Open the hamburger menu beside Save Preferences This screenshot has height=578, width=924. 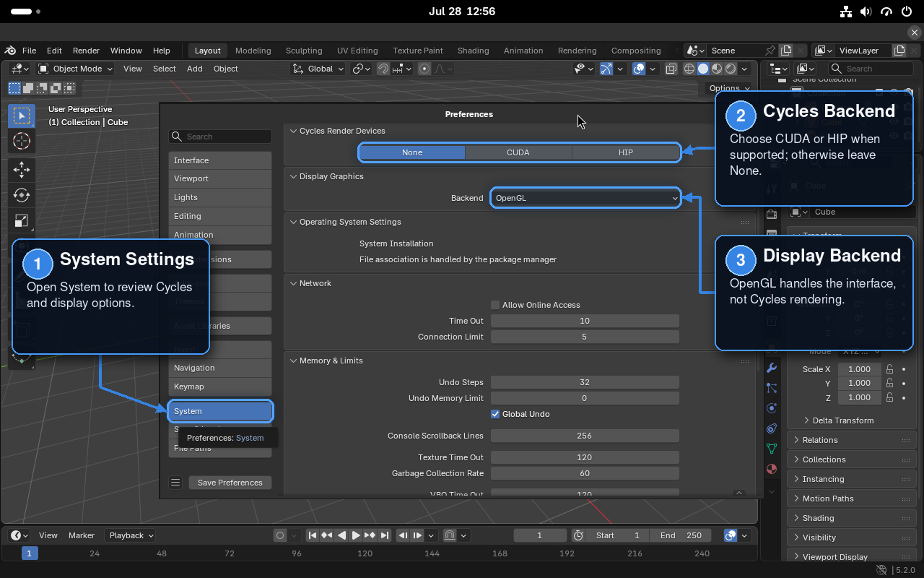pos(175,483)
